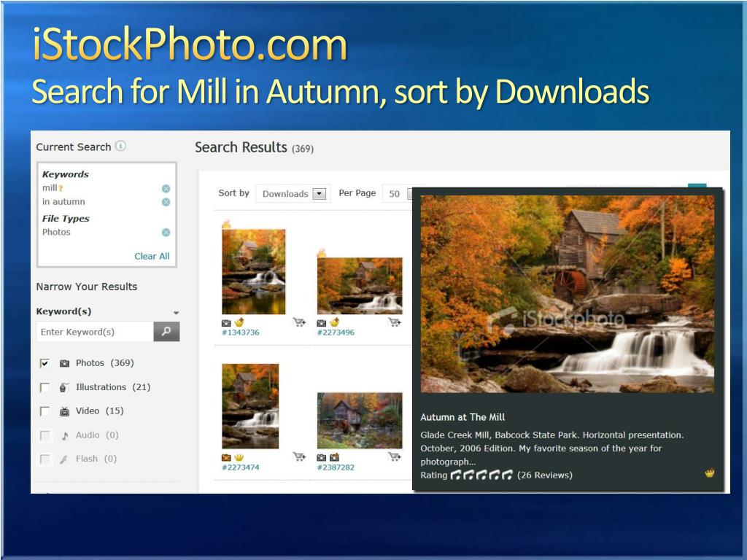Image resolution: width=747 pixels, height=560 pixels.
Task: Click the Enter Keyword(s) input field
Action: [x=95, y=332]
